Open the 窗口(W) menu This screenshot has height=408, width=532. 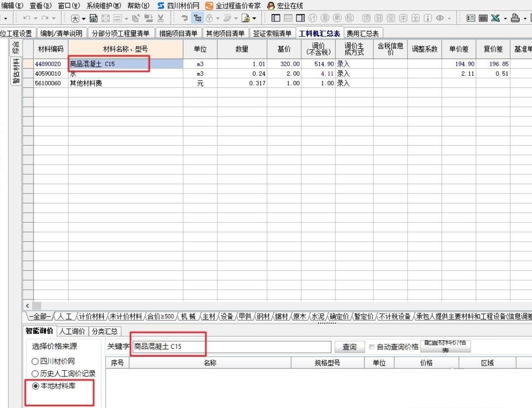coord(69,6)
